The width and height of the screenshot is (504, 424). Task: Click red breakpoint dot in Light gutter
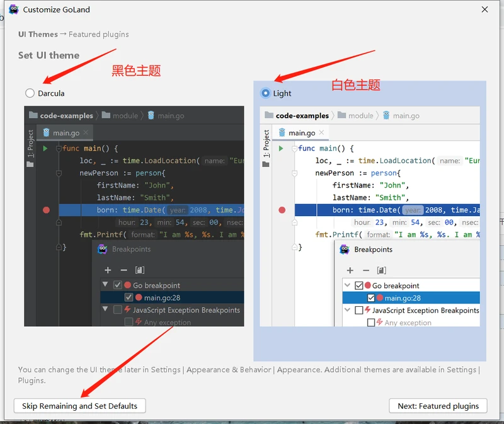click(x=282, y=210)
